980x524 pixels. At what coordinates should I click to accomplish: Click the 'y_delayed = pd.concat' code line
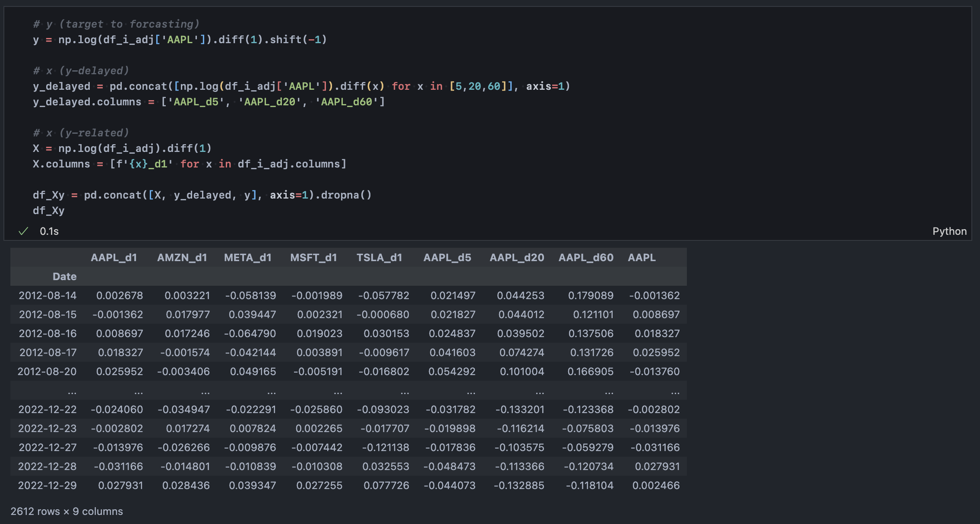[x=301, y=86]
